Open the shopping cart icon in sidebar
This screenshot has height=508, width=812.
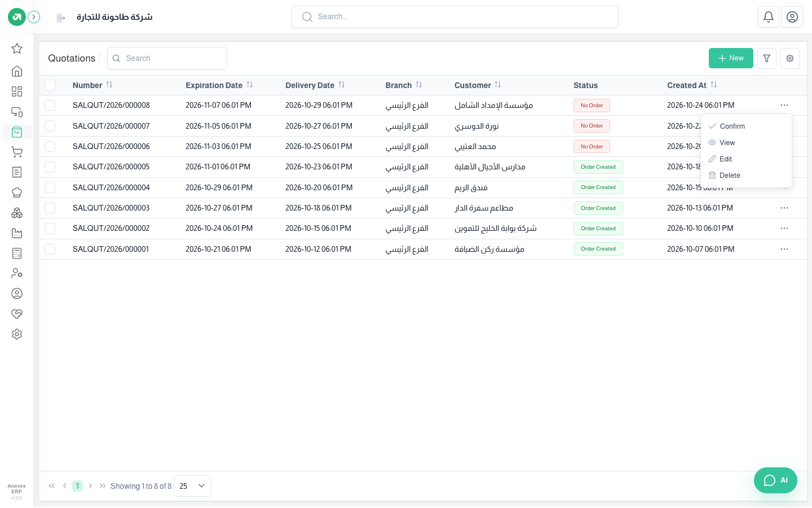[x=17, y=152]
